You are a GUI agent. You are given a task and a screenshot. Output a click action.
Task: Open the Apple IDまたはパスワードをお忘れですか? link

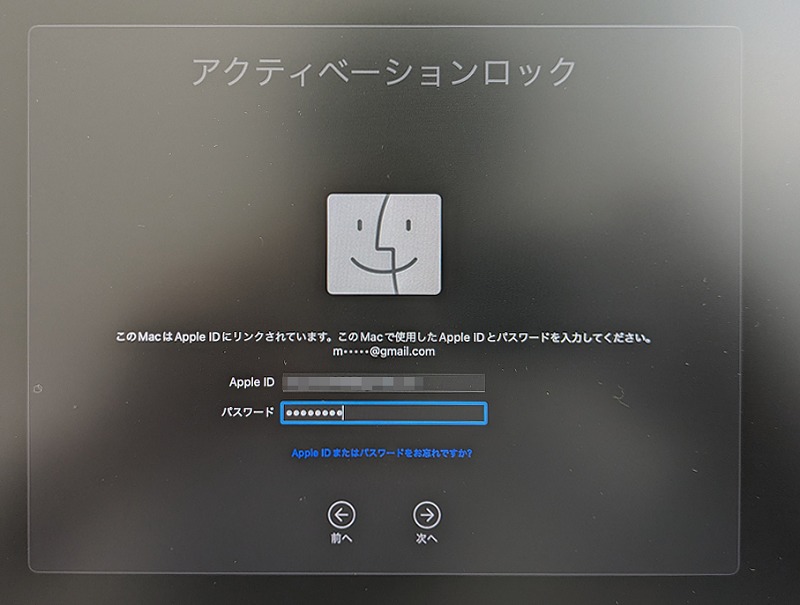[382, 453]
